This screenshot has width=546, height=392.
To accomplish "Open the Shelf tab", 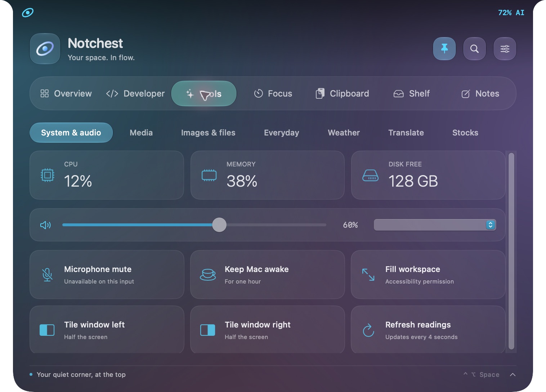I will (x=411, y=94).
